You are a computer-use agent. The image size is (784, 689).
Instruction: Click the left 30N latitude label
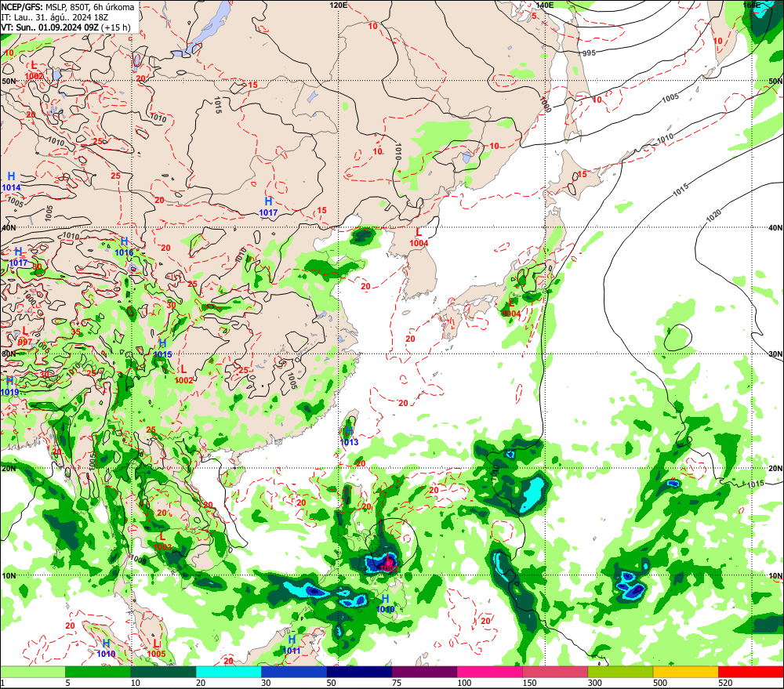click(8, 354)
